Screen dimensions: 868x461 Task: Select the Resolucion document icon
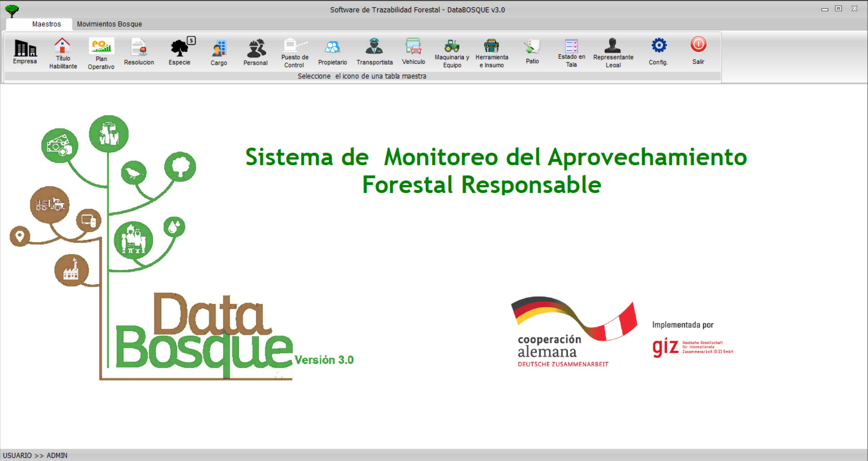click(x=139, y=48)
